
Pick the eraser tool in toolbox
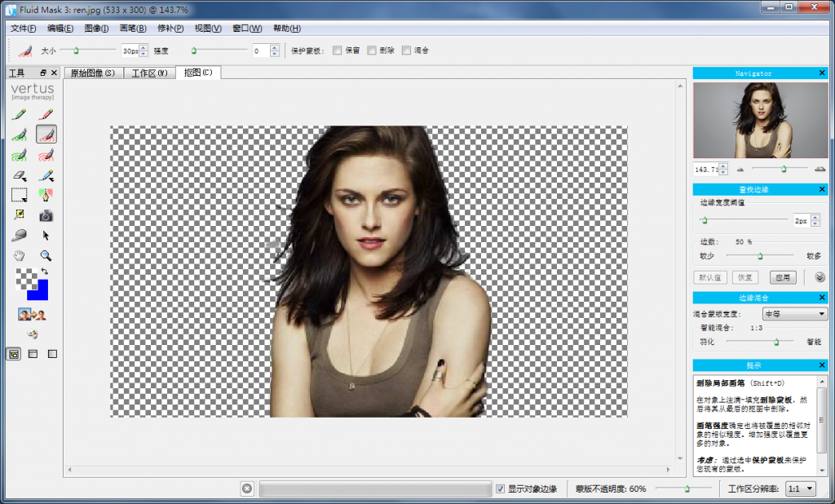coord(19,175)
